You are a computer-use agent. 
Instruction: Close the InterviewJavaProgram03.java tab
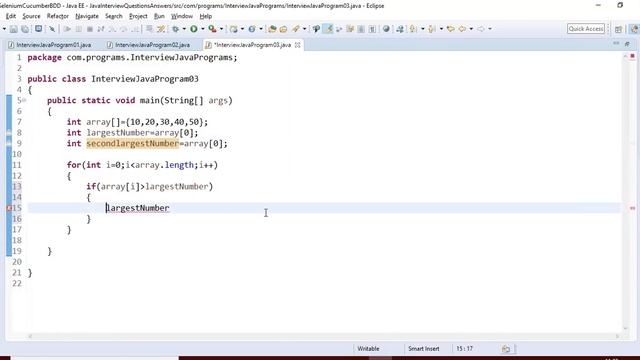coord(298,45)
